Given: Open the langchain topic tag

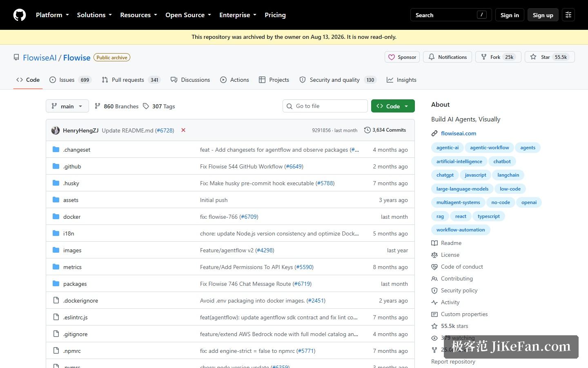Looking at the screenshot, I should pos(508,175).
